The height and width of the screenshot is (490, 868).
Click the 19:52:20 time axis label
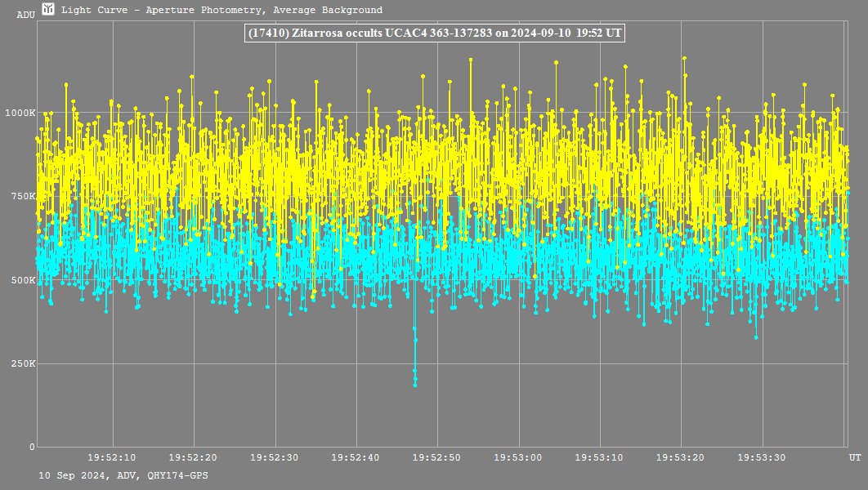coord(193,457)
